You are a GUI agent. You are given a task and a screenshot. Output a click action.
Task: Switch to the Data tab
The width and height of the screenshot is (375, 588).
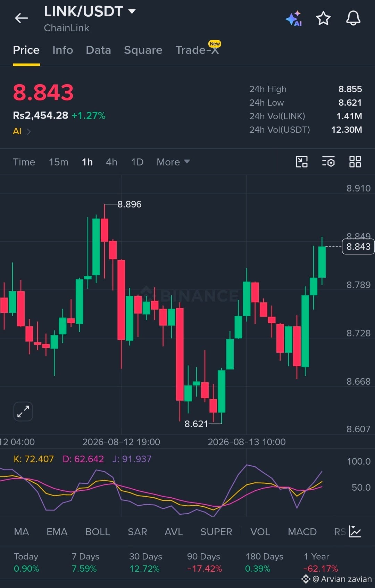[98, 50]
